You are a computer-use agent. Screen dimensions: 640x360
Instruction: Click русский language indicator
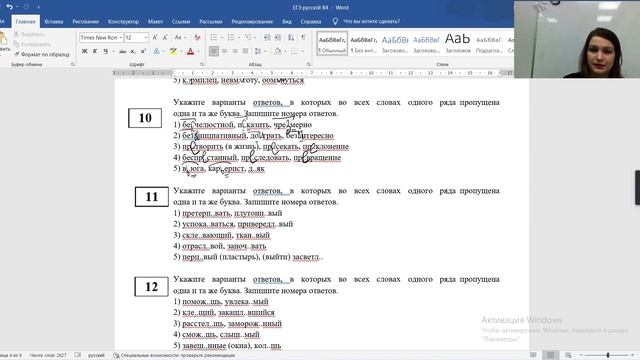point(96,356)
